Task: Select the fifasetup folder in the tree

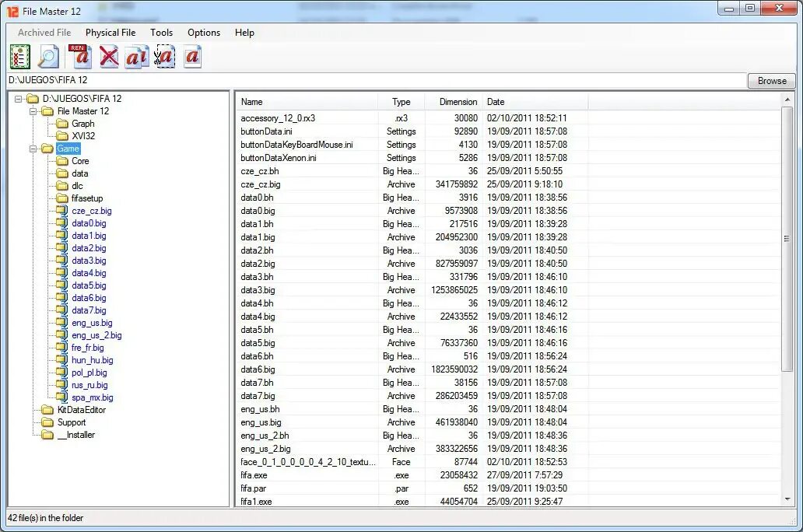Action: pyautogui.click(x=87, y=198)
